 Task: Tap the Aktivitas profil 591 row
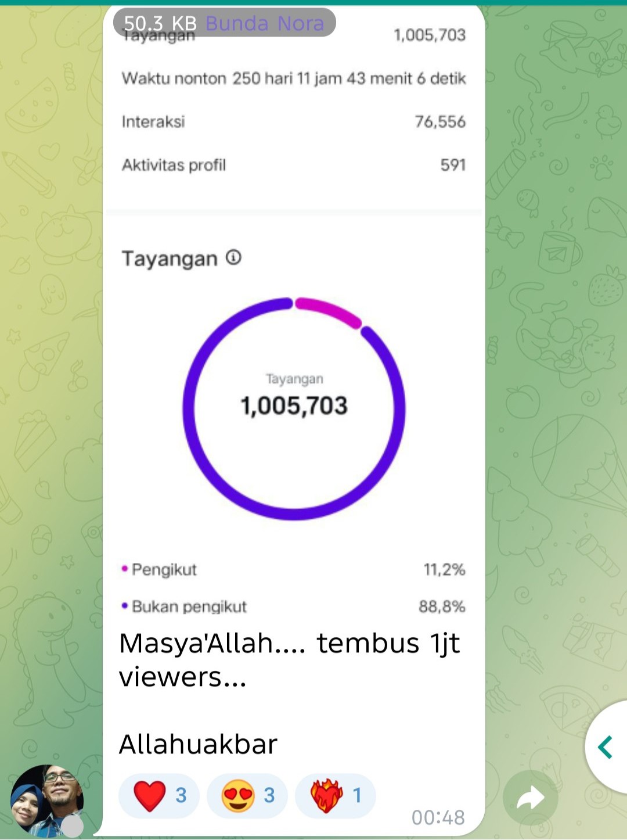click(294, 165)
